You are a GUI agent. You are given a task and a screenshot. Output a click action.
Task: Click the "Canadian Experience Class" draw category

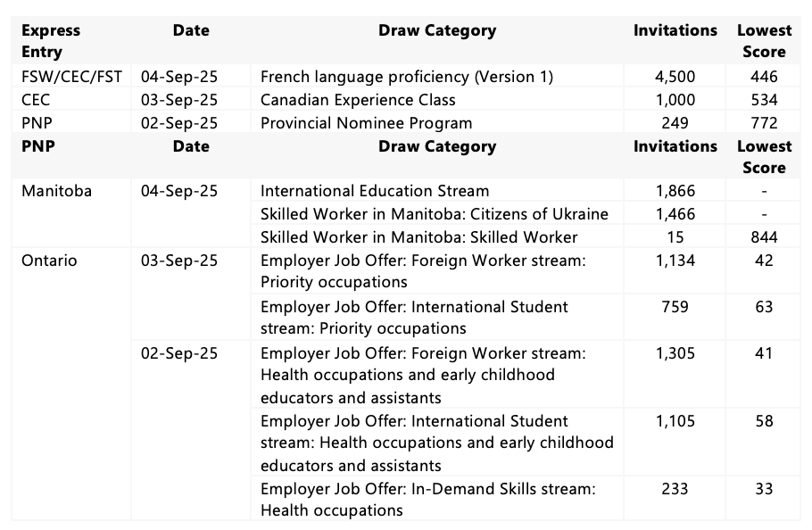(x=358, y=100)
